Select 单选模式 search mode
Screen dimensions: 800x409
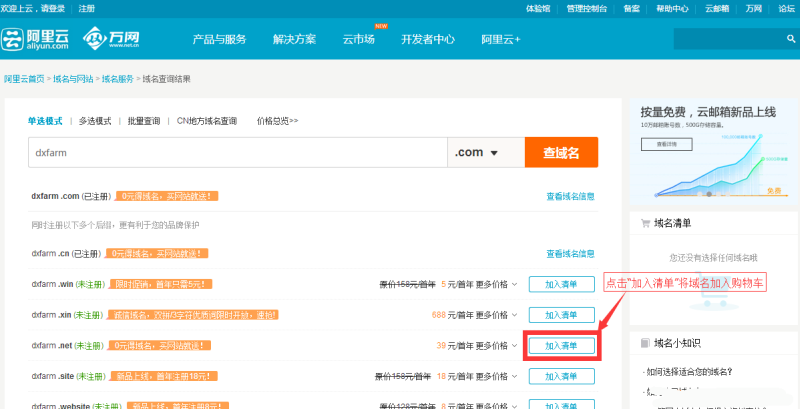[45, 121]
